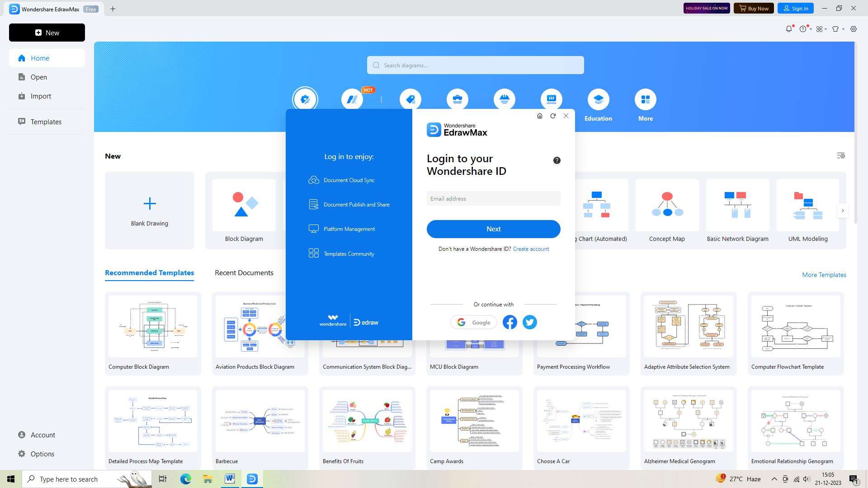The height and width of the screenshot is (488, 868).
Task: Click the Email address input field
Action: [x=493, y=198]
